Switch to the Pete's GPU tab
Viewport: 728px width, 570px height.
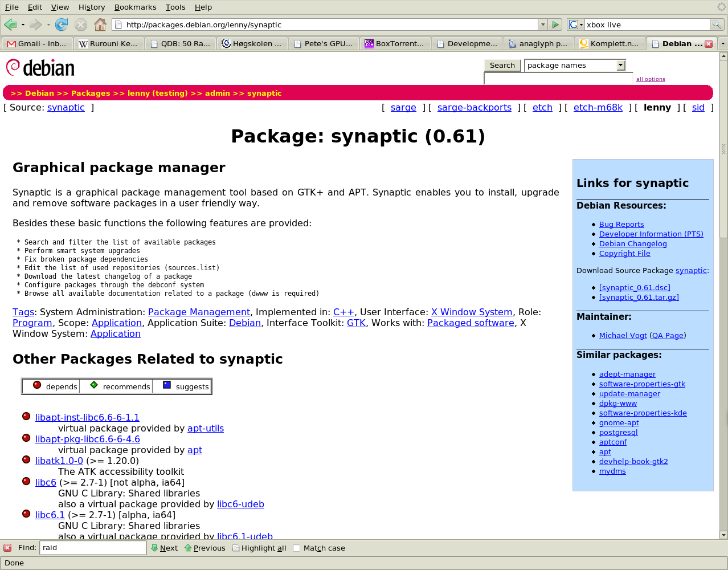(x=323, y=43)
